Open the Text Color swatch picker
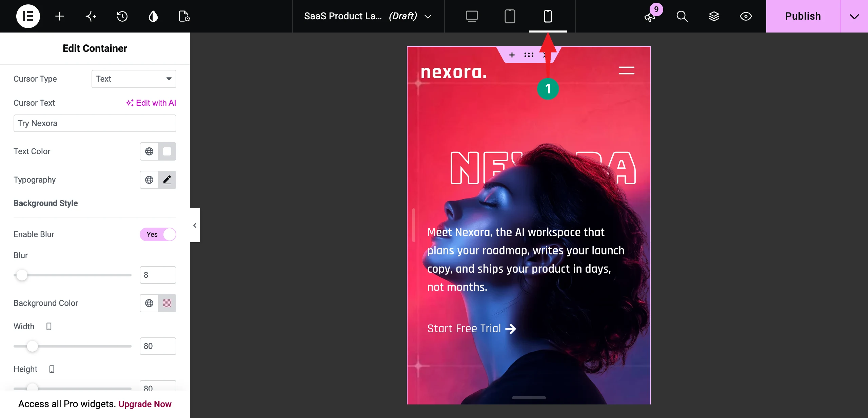This screenshot has width=868, height=418. coord(167,151)
